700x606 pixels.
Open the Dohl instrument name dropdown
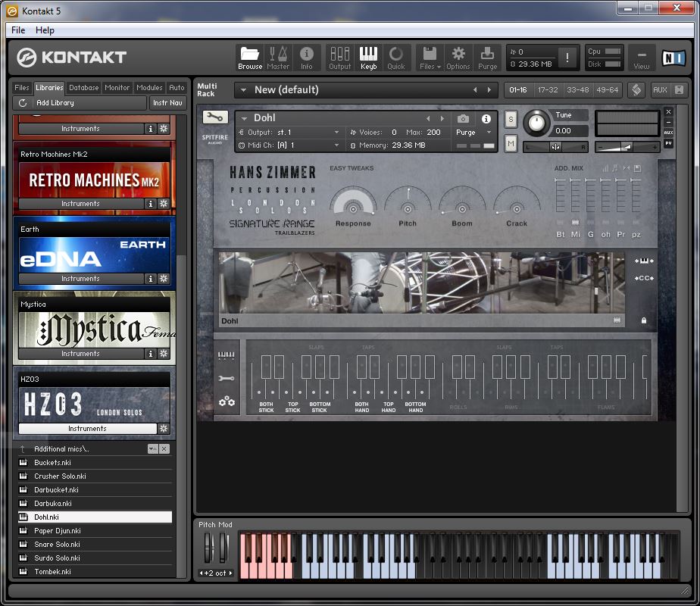[x=244, y=119]
